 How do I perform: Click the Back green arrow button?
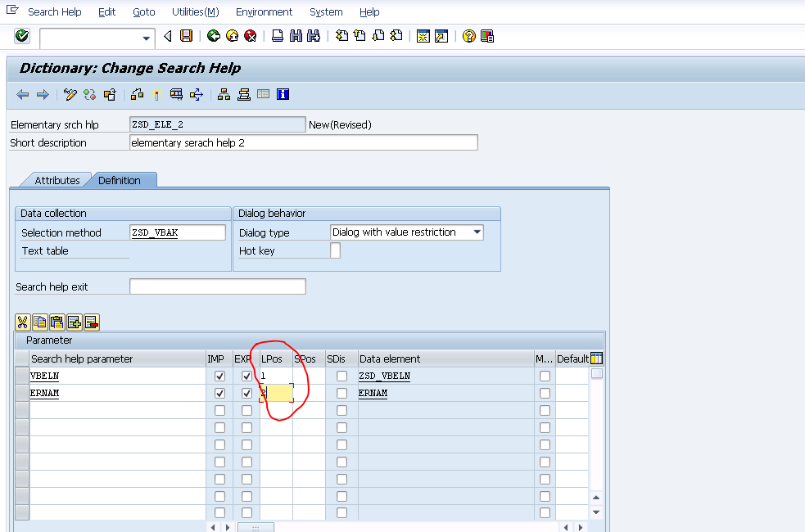click(213, 36)
